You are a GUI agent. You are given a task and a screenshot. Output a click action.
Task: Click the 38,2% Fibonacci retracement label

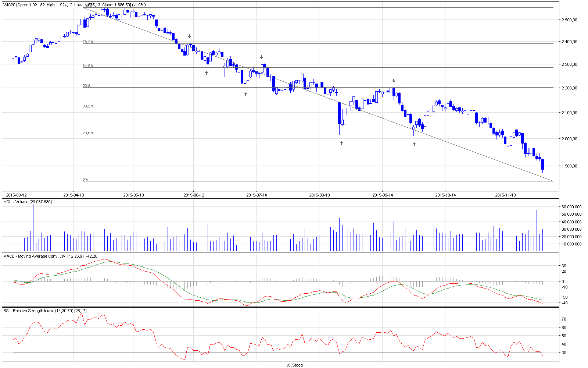88,106
